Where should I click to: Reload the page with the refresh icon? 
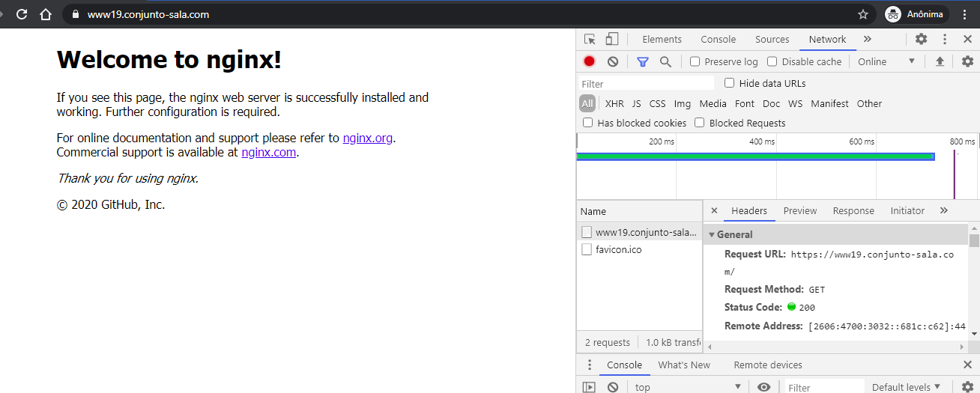tap(22, 14)
